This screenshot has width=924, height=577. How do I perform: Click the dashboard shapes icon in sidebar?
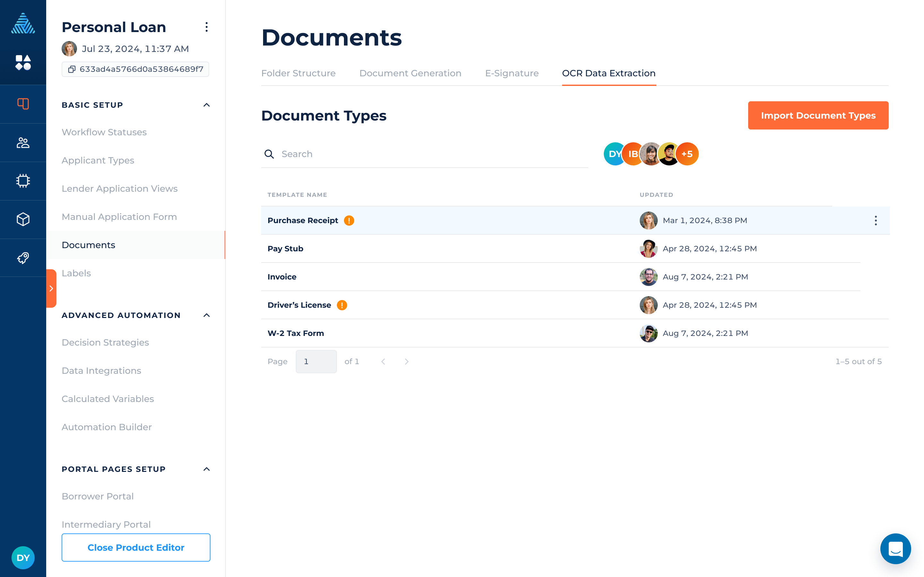[x=23, y=62]
